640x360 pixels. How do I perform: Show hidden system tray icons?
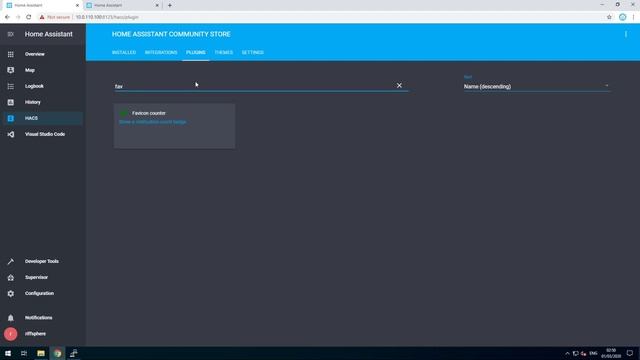(x=567, y=353)
